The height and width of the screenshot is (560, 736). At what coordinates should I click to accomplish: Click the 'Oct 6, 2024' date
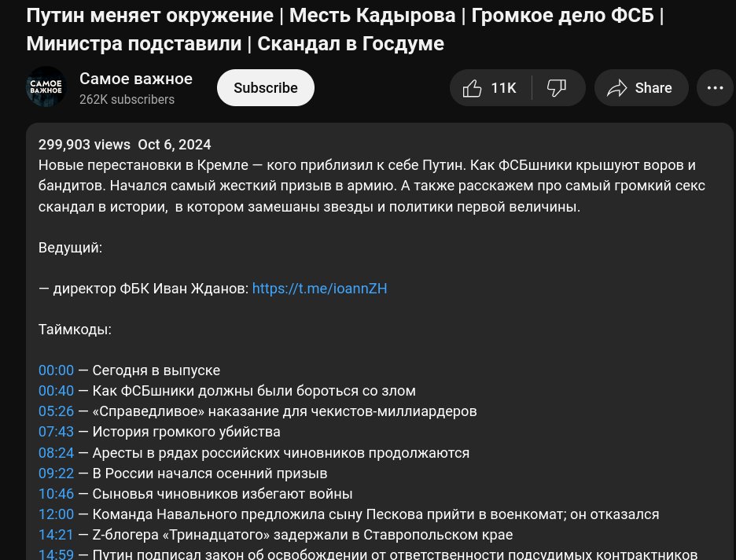pos(174,145)
